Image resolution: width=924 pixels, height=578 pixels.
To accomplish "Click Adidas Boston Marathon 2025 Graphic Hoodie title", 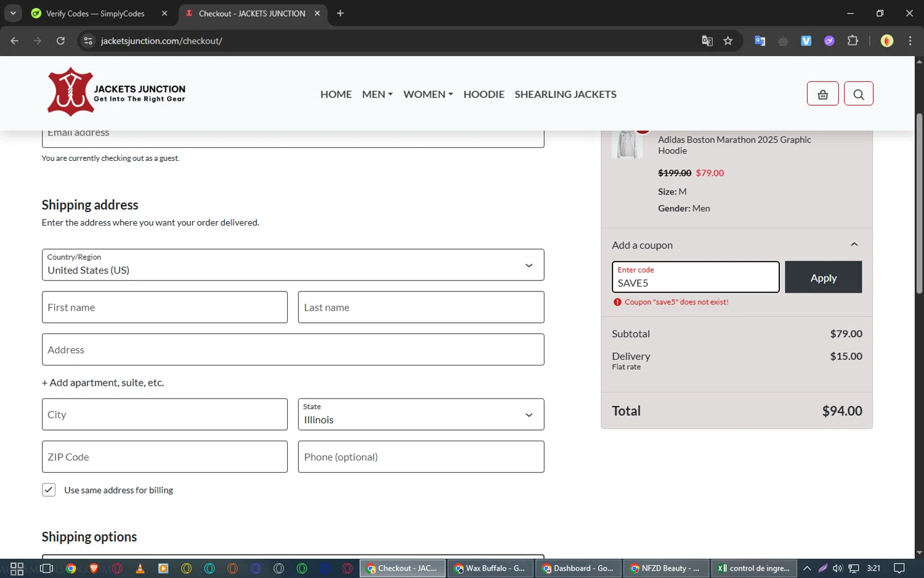I will pos(734,145).
